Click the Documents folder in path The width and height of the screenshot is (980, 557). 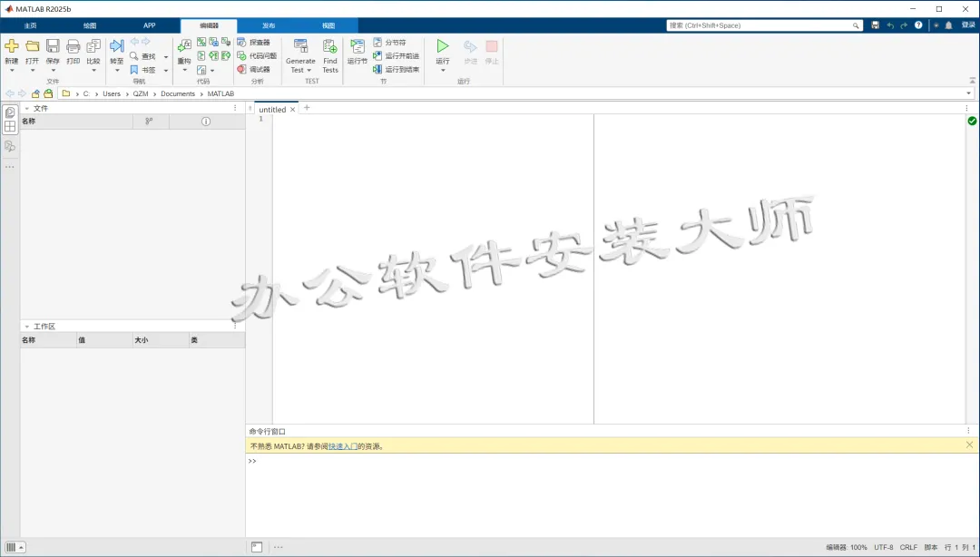(x=178, y=93)
